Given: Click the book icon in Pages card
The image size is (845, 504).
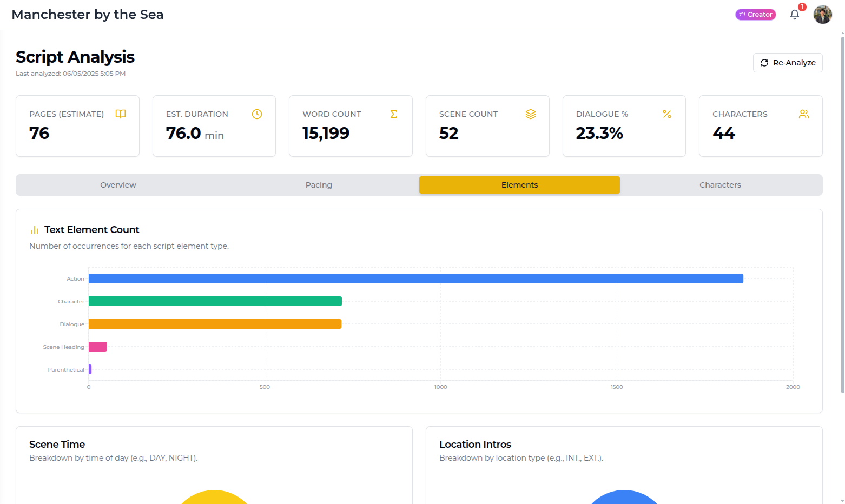Looking at the screenshot, I should (x=121, y=114).
